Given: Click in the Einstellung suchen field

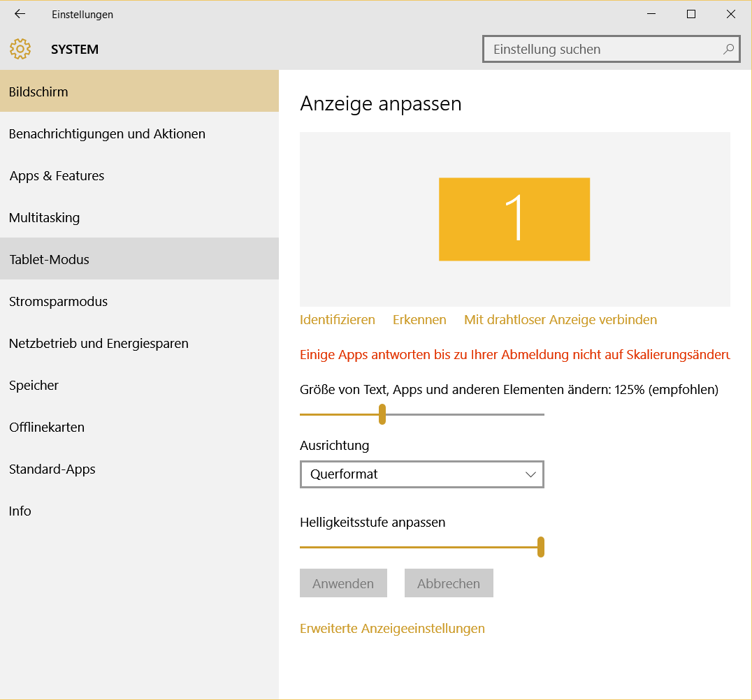Looking at the screenshot, I should (601, 50).
